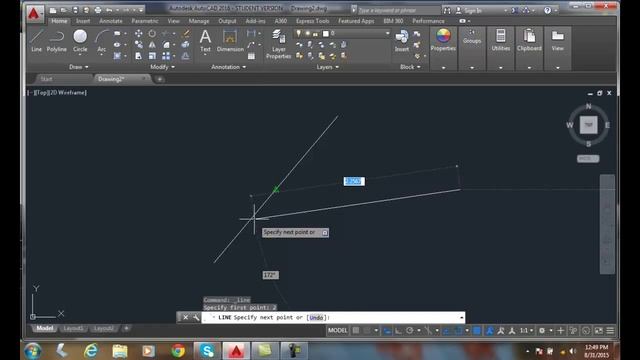Open the status bar Customization menu button
Screen dimensions: 640x360
[x=610, y=331]
